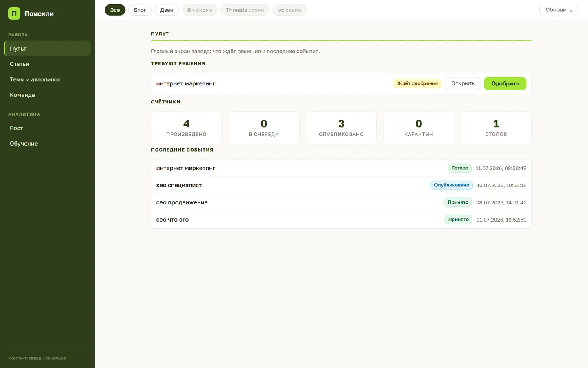Click the РАБОТА sidebar group label
The width and height of the screenshot is (588, 368).
[18, 35]
